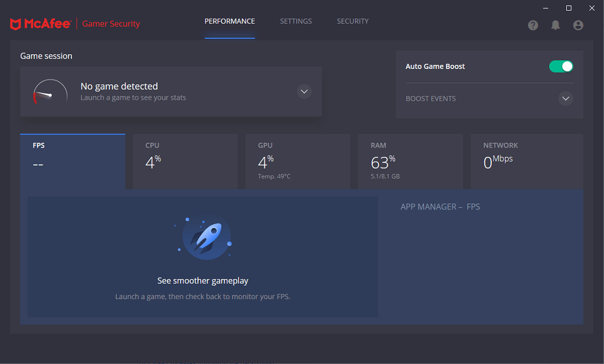Click the Game session heading
604x364 pixels.
[x=46, y=56]
